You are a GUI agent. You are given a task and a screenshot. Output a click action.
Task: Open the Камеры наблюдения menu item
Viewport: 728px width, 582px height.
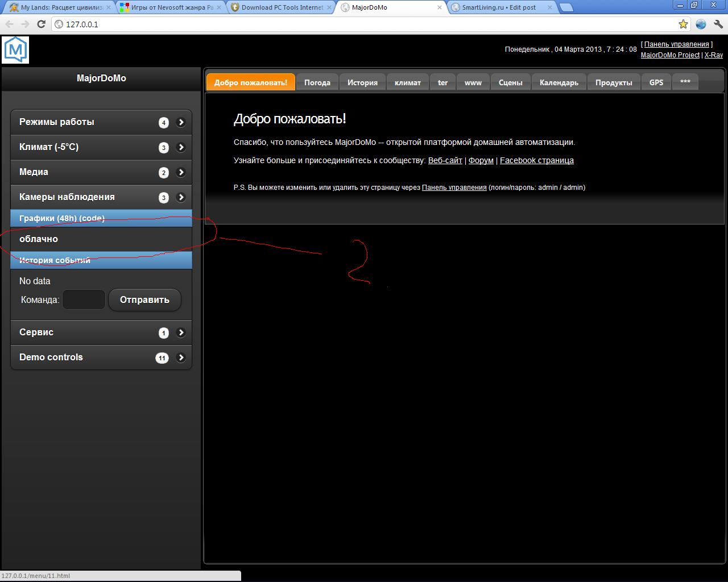click(101, 197)
